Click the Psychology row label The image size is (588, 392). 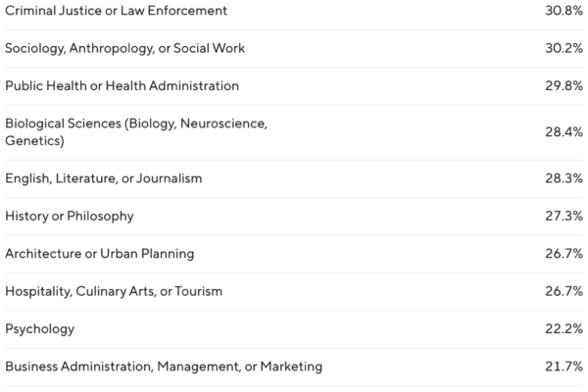39,329
